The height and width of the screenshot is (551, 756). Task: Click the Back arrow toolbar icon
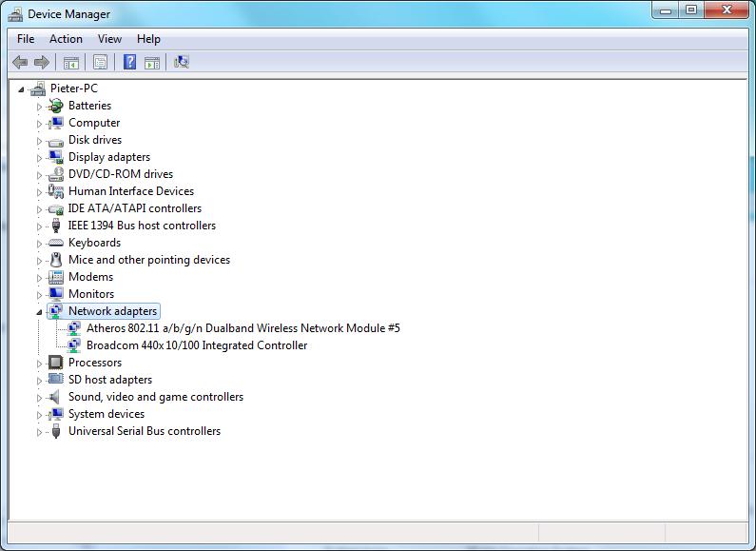[20, 62]
